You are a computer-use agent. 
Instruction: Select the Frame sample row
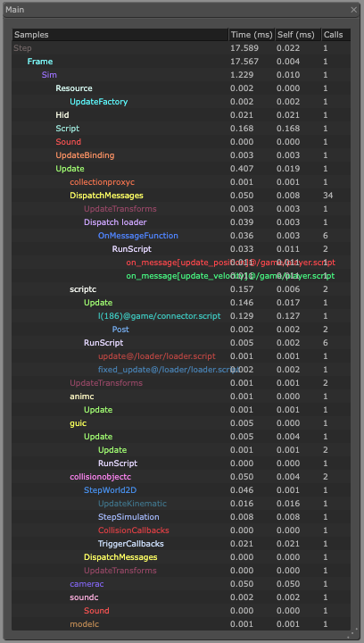tap(181, 62)
